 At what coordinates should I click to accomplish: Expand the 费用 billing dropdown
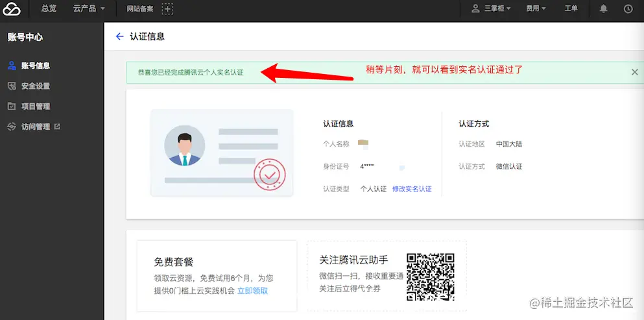(536, 8)
